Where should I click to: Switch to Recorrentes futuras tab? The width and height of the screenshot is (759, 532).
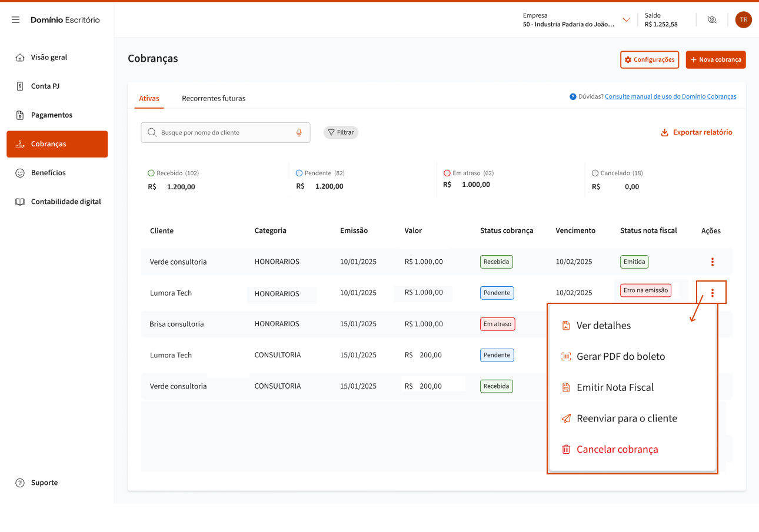point(214,98)
